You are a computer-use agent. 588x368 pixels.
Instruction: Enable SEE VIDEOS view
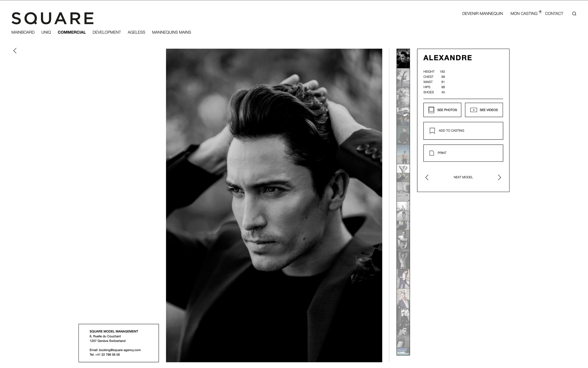click(484, 110)
